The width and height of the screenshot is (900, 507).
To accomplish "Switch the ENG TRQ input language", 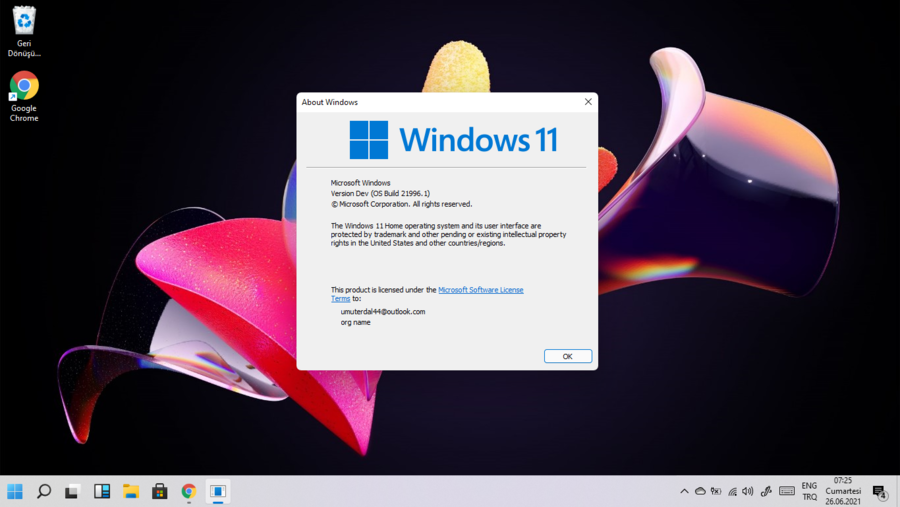I will tap(809, 491).
